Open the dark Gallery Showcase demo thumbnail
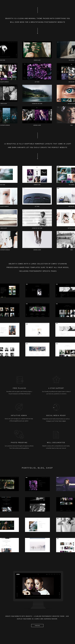Image resolution: width=75 pixels, height=644 pixels. (9, 72)
